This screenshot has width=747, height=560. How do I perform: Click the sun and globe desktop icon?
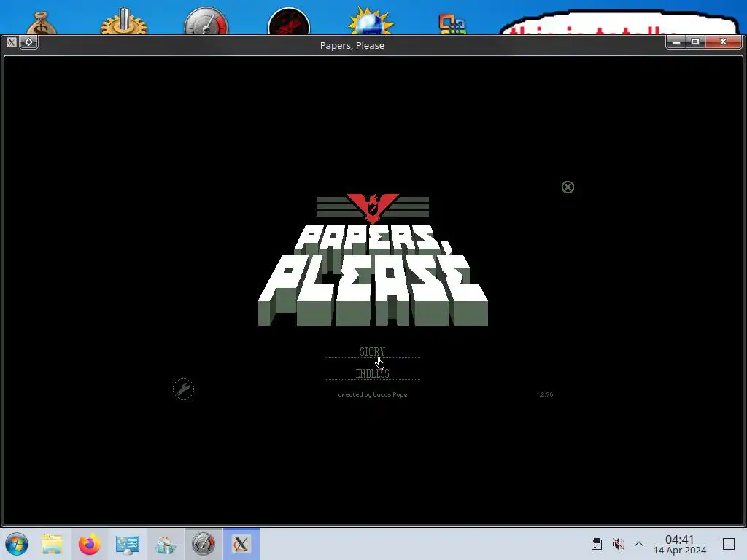click(371, 21)
